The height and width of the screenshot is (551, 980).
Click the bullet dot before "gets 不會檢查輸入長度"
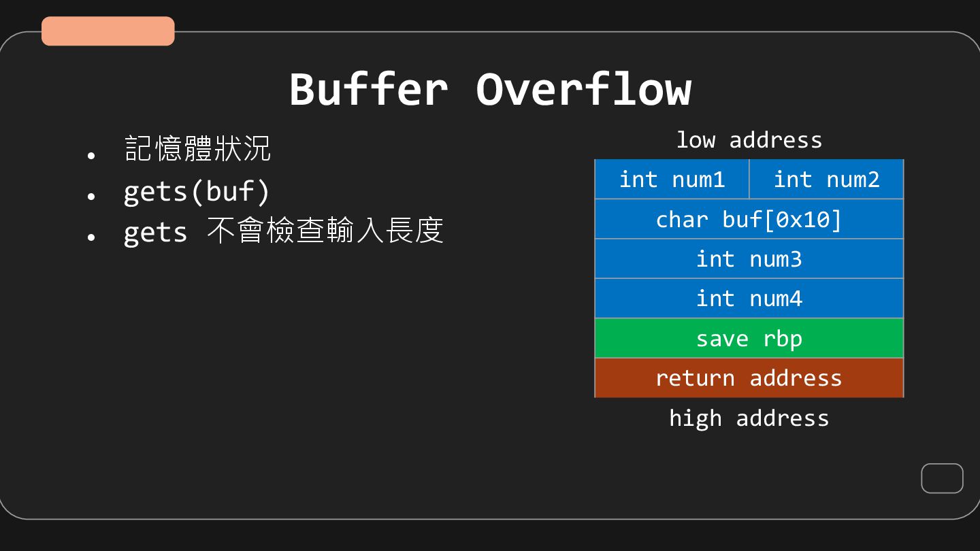91,237
